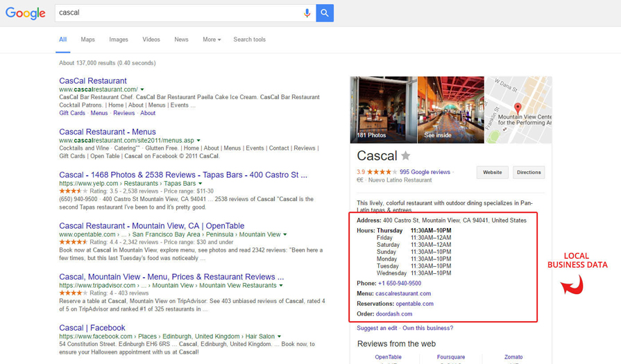Switch to the Images tab

tap(119, 40)
